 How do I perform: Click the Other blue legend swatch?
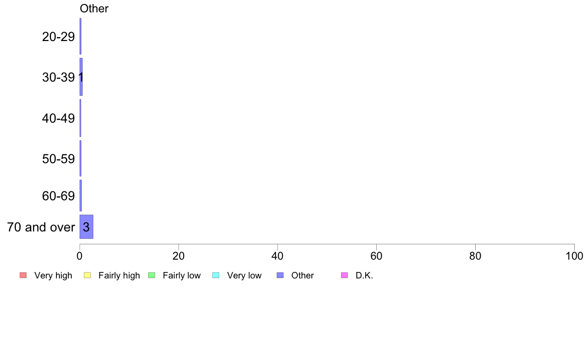pyautogui.click(x=280, y=275)
